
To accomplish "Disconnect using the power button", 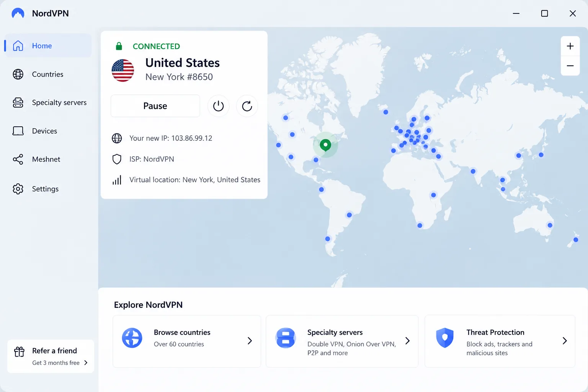I will (218, 106).
